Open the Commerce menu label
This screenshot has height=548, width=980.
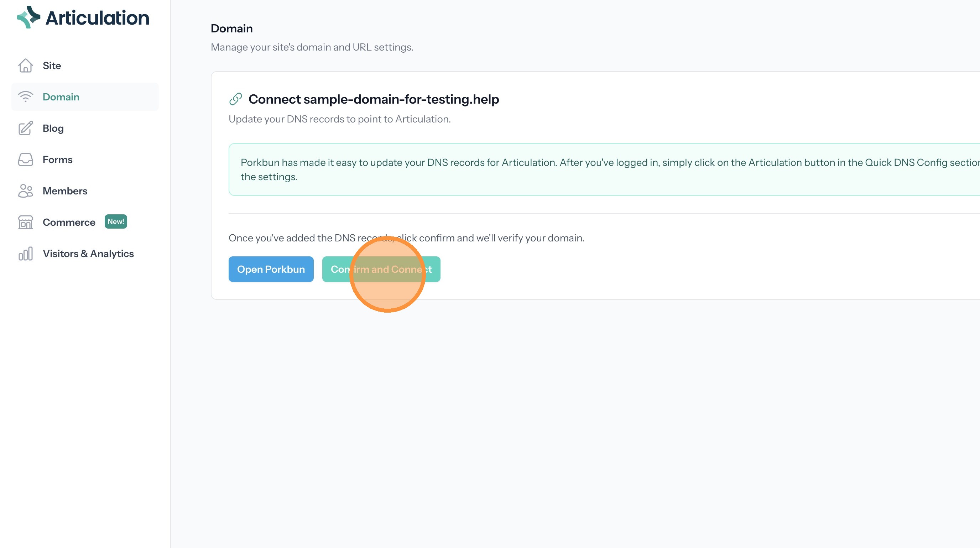pyautogui.click(x=69, y=222)
